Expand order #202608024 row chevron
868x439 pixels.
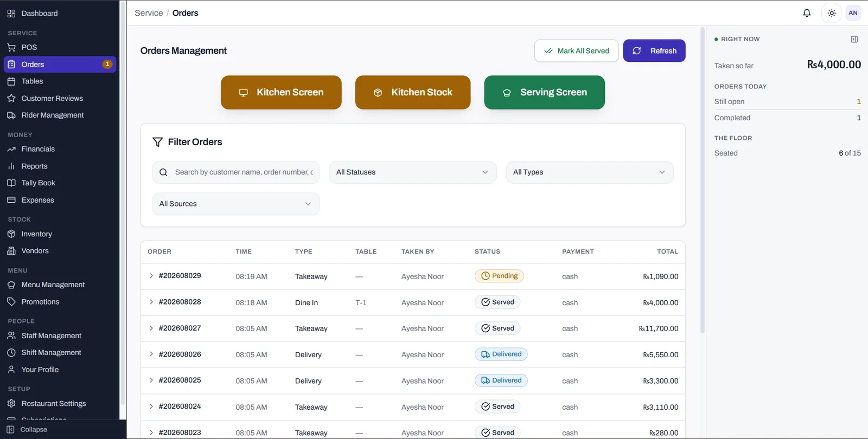(x=151, y=406)
